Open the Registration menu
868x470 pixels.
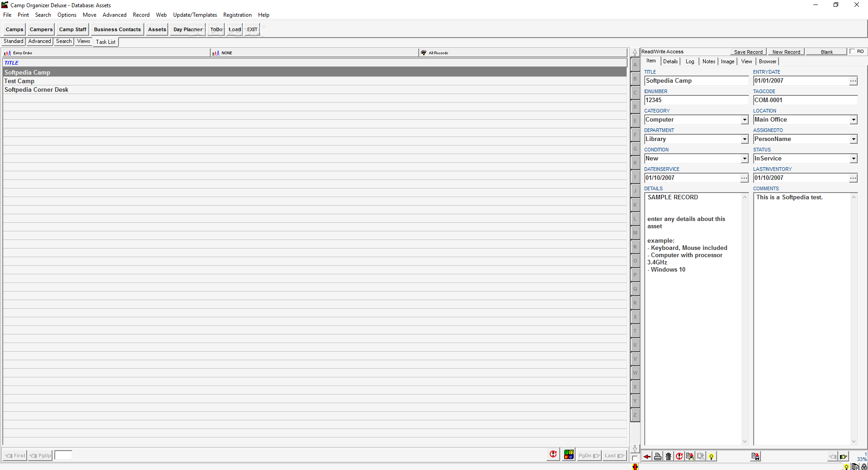point(237,15)
